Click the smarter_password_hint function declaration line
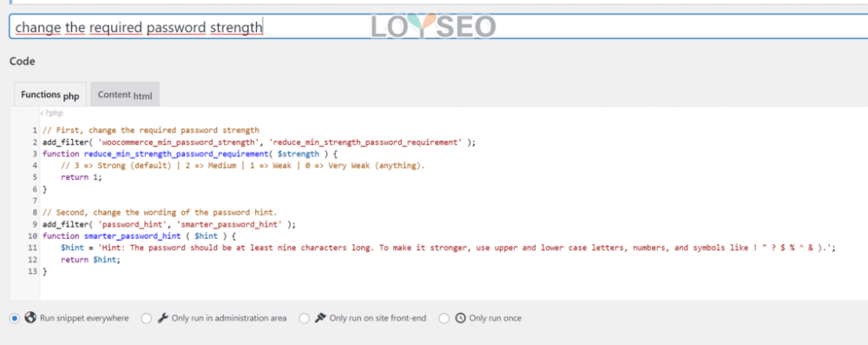Viewport: 868px width, 345px height. tap(139, 236)
